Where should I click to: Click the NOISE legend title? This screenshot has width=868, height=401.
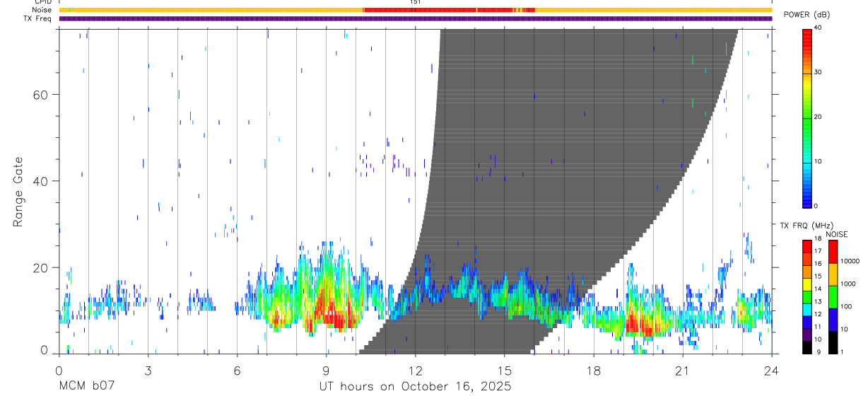coord(838,235)
